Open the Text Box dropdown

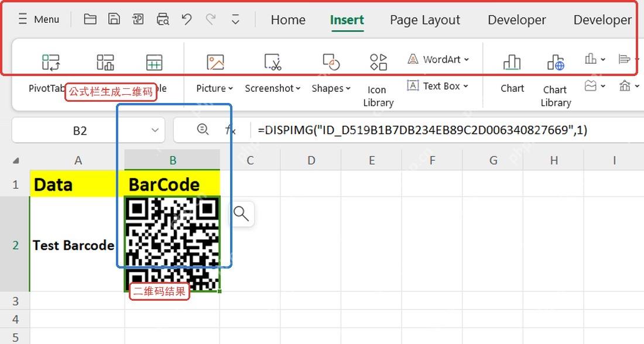tap(438, 86)
